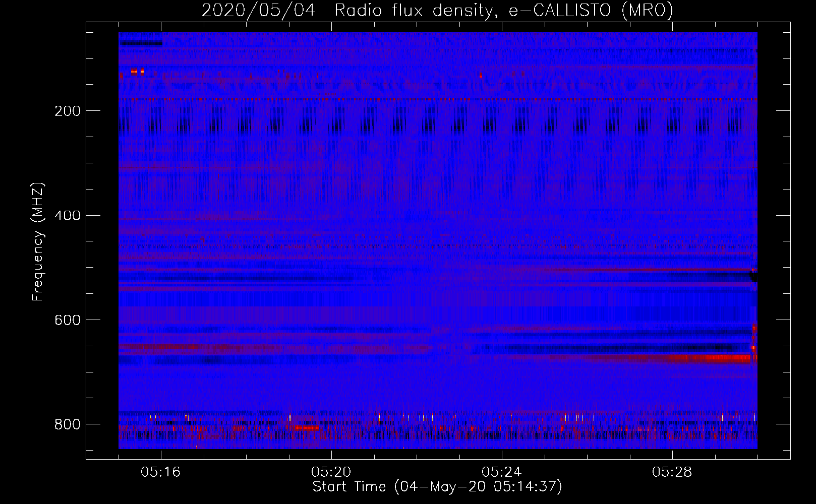This screenshot has height=504, width=816.
Task: Click the orange burst spots near 05:15
Action: pyautogui.click(x=137, y=72)
